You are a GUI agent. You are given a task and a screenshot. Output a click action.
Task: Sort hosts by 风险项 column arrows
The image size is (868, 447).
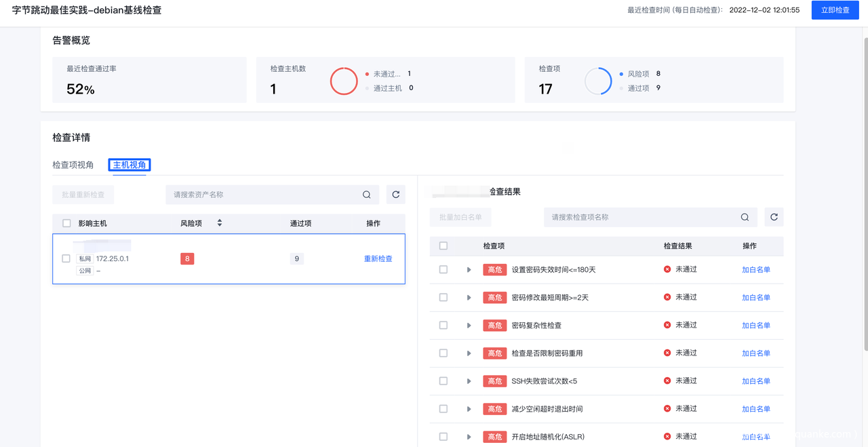219,223
